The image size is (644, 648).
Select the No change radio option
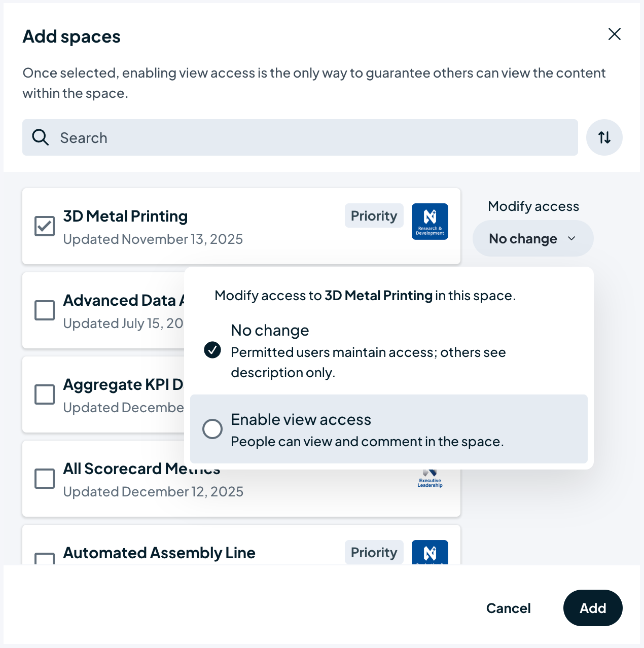coord(212,350)
